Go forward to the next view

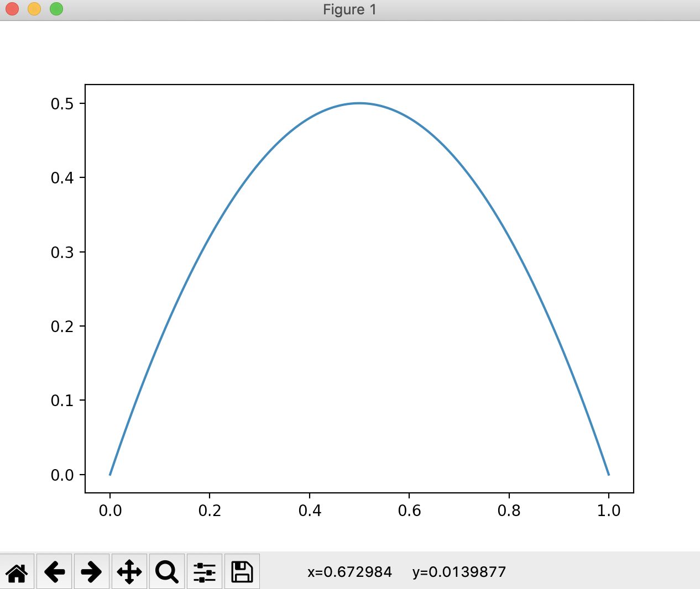pyautogui.click(x=92, y=571)
